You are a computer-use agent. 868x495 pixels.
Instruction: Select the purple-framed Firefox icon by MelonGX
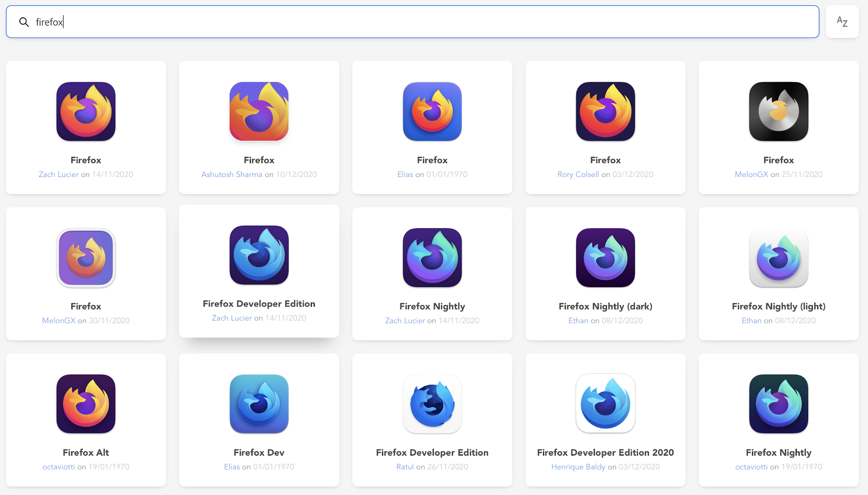coord(86,257)
